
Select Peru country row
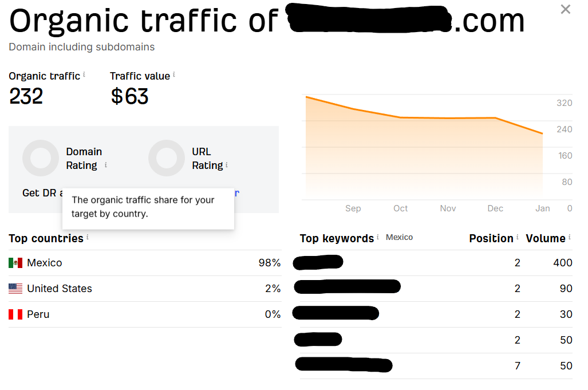click(x=38, y=314)
